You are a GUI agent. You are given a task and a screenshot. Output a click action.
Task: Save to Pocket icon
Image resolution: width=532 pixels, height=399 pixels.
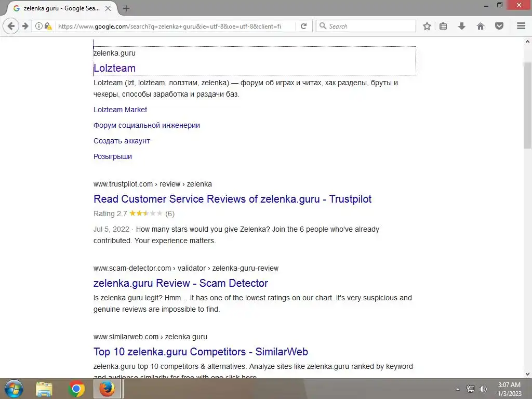[x=499, y=26]
